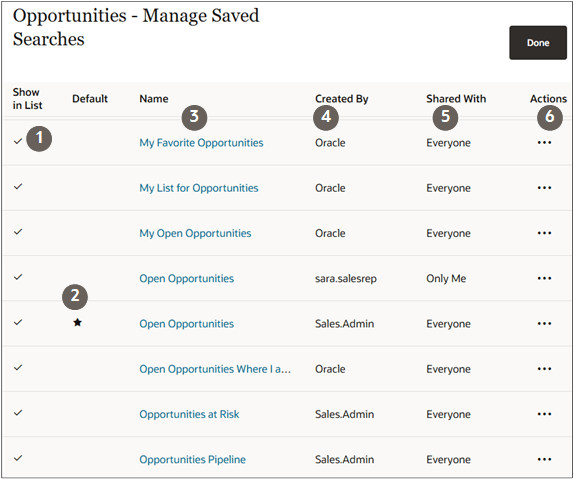Click the Created By column header
574x479 pixels.
pyautogui.click(x=342, y=99)
